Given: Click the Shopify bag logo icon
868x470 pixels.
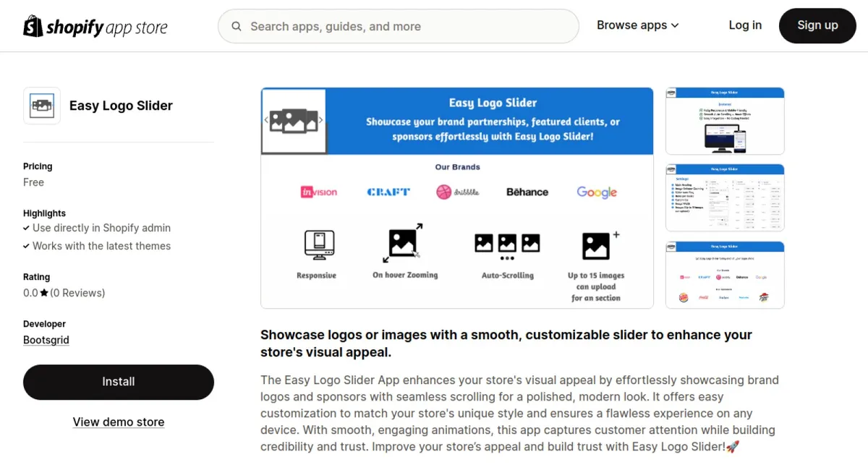Looking at the screenshot, I should pyautogui.click(x=33, y=26).
